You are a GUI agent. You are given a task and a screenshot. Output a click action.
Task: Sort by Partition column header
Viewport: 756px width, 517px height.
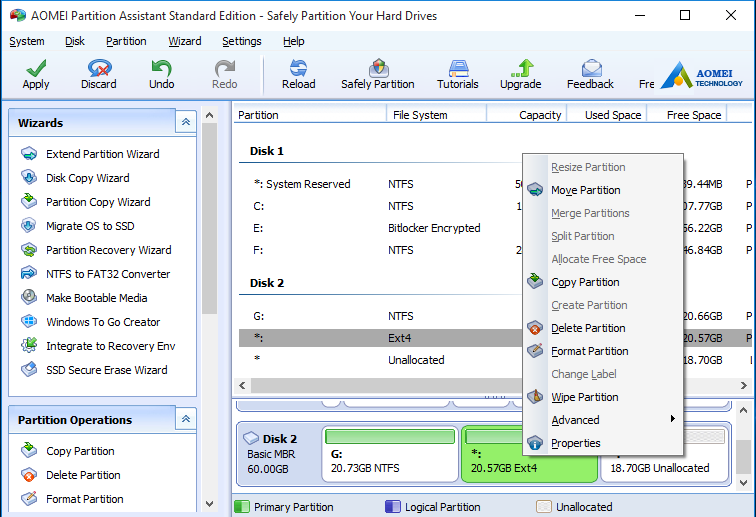tap(310, 115)
